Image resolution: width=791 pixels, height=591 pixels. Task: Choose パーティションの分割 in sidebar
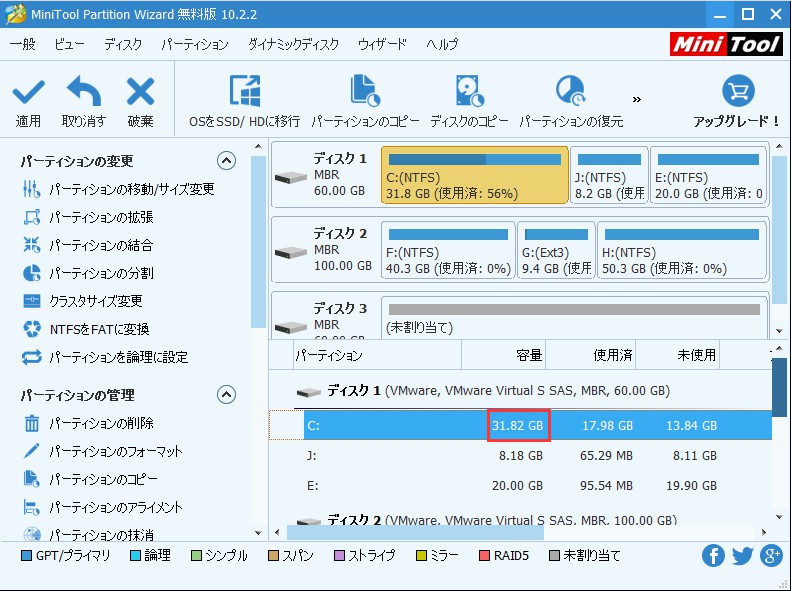[88, 273]
